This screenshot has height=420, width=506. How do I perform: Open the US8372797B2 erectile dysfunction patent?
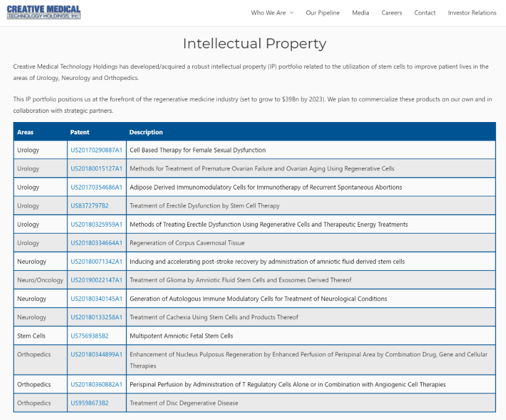point(89,205)
